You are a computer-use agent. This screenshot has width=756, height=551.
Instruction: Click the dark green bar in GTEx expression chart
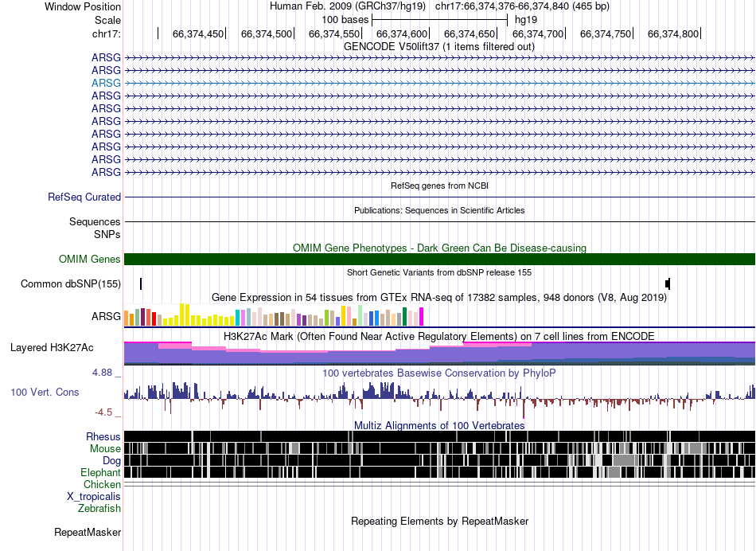click(404, 317)
